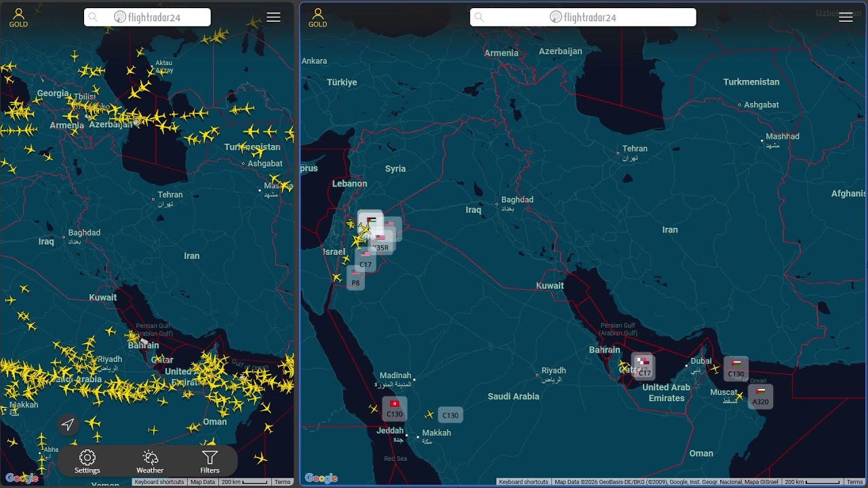Image resolution: width=868 pixels, height=488 pixels.
Task: Click the Oman label on left map
Action: pyautogui.click(x=215, y=421)
